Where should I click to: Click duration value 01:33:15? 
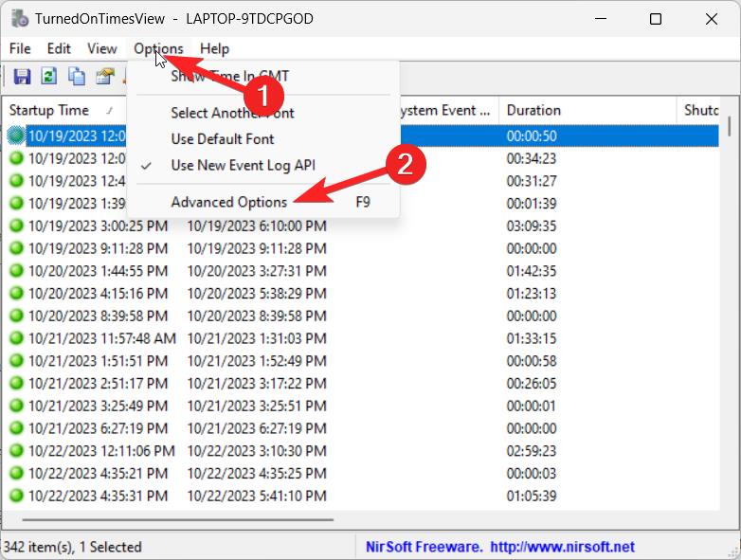532,338
